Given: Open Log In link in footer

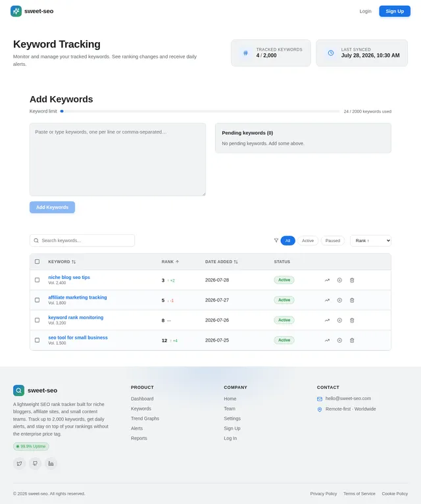Looking at the screenshot, I should coord(230,438).
